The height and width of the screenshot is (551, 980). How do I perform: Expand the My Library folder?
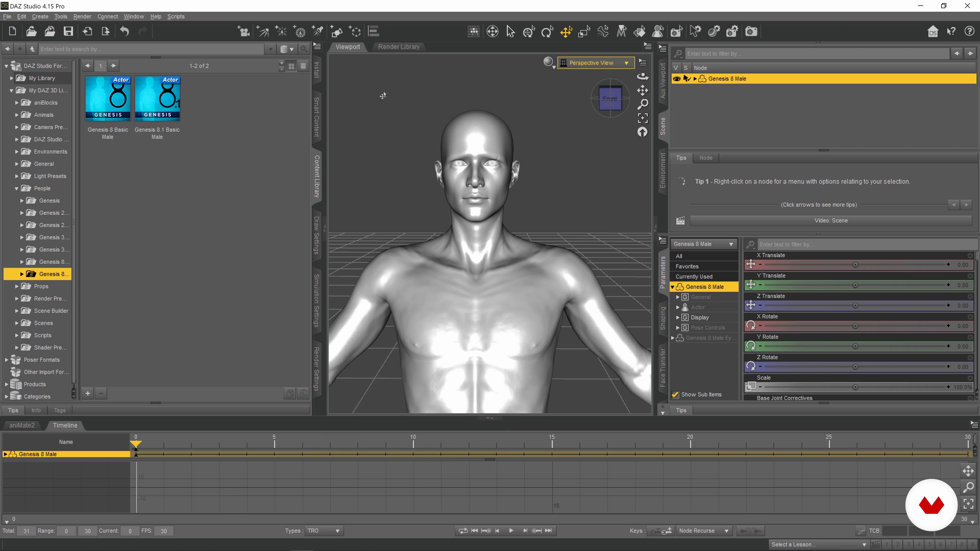[11, 78]
